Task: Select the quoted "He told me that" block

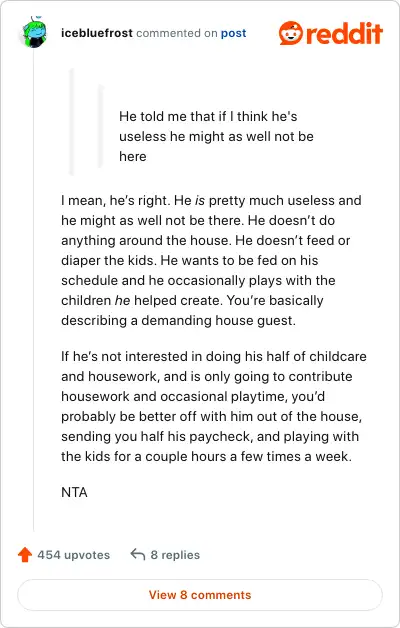Action: [x=216, y=136]
